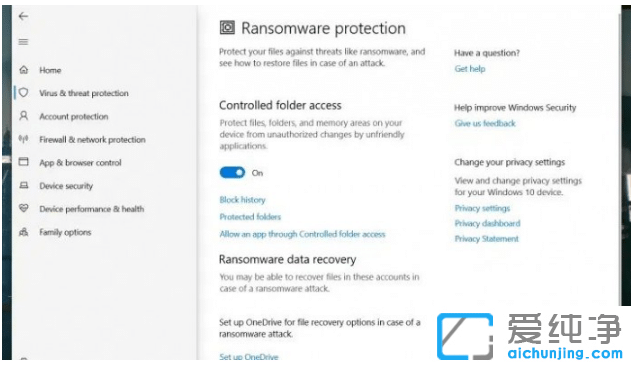Open Protected folders link
The width and height of the screenshot is (631, 366).
click(x=250, y=217)
